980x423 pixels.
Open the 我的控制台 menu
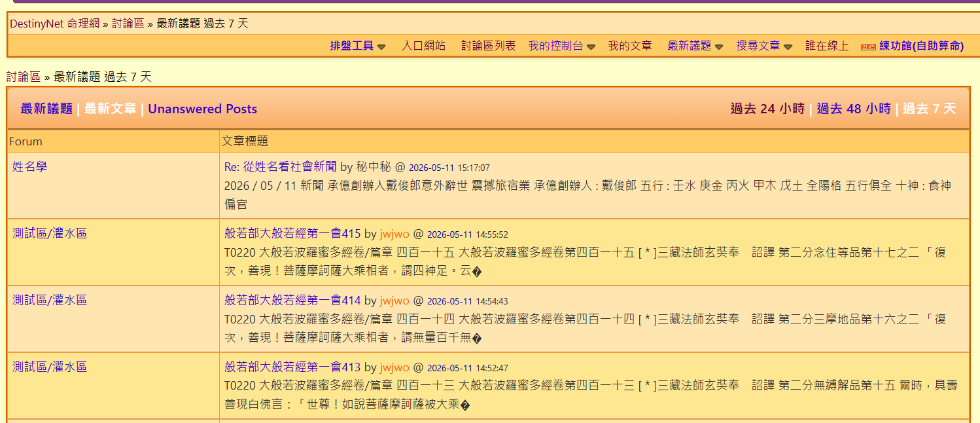(555, 46)
